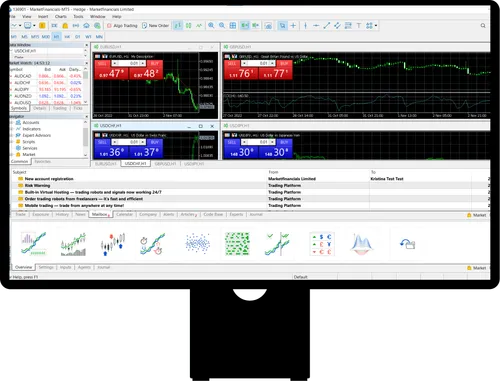Pick the trendline drawing tool
This screenshot has height=381, width=500.
327,26
